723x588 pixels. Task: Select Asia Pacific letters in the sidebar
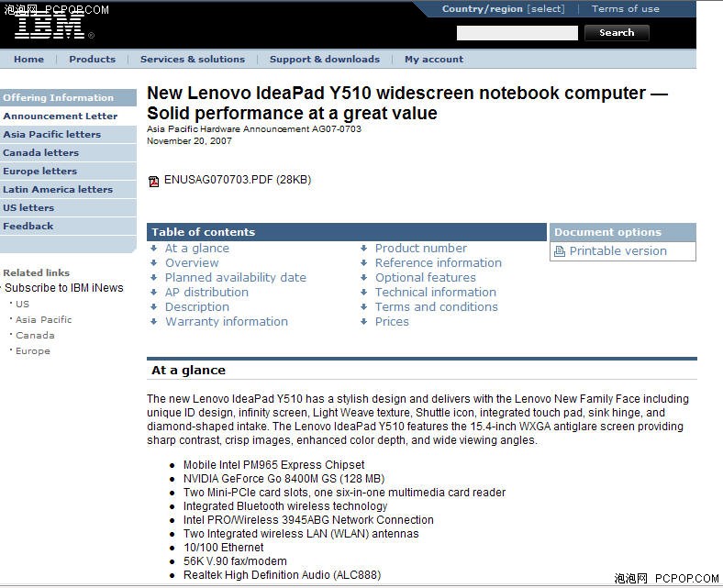pyautogui.click(x=68, y=135)
